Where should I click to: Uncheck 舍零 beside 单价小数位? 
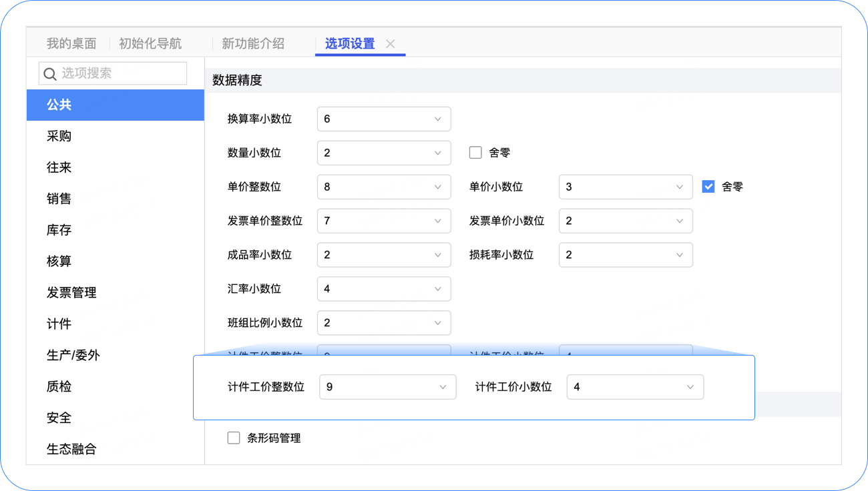708,187
